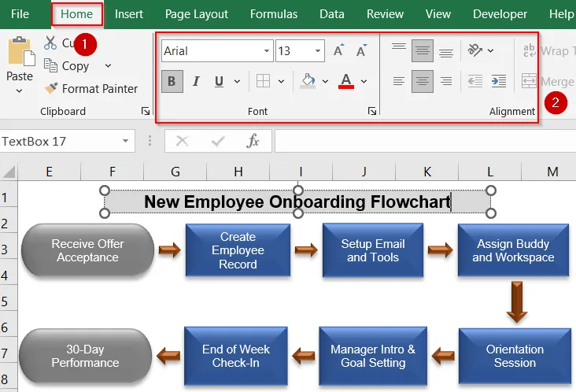
Task: Select the 30-Day Performance shape
Action: [85, 356]
